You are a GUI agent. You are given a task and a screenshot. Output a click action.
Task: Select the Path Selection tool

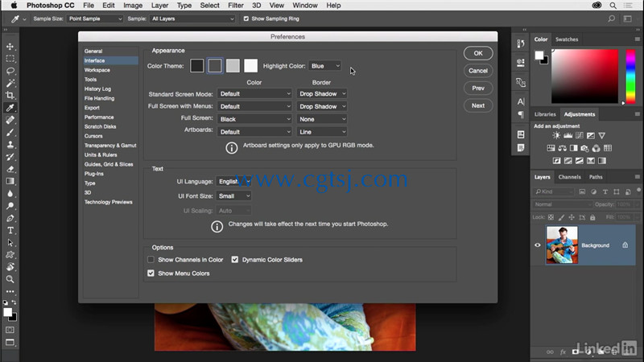pos(10,243)
